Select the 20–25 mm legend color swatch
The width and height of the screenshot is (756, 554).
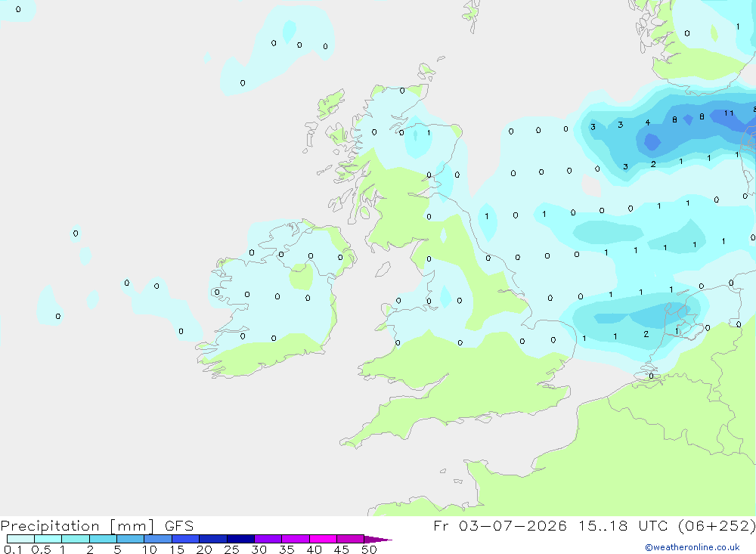click(213, 539)
